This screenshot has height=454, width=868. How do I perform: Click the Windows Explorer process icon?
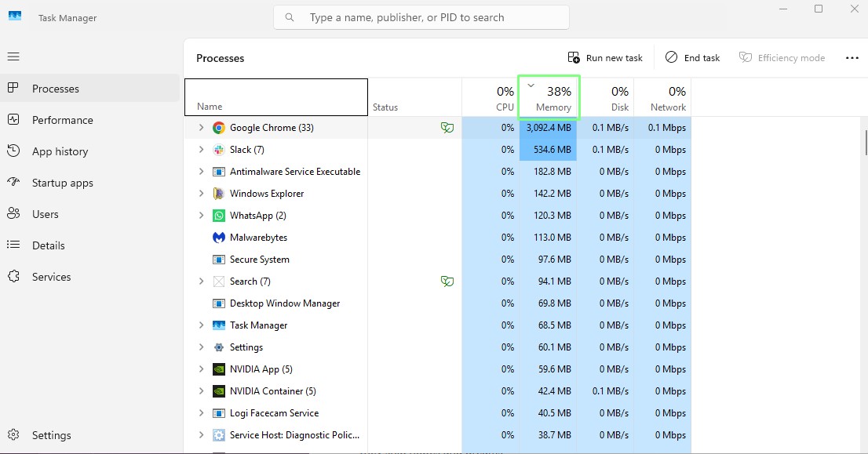[x=219, y=194]
